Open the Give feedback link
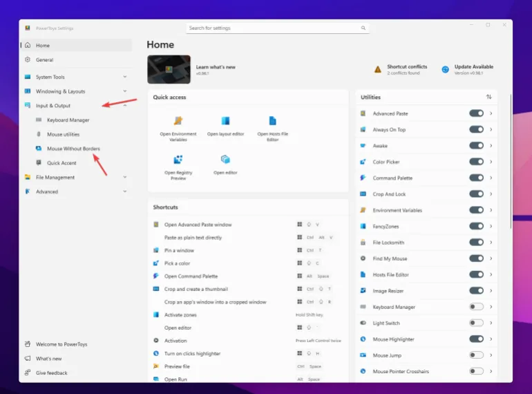The width and height of the screenshot is (532, 394). (52, 373)
